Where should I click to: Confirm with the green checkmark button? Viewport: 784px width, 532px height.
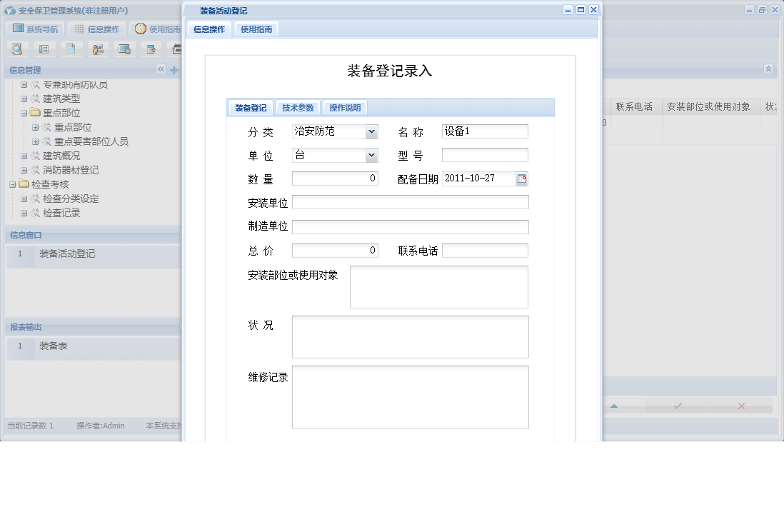click(677, 406)
